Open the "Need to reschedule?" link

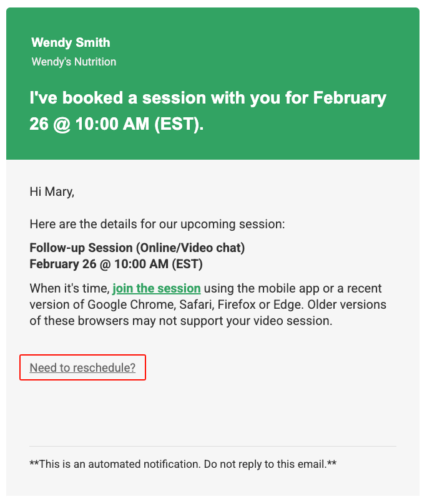pyautogui.click(x=82, y=367)
